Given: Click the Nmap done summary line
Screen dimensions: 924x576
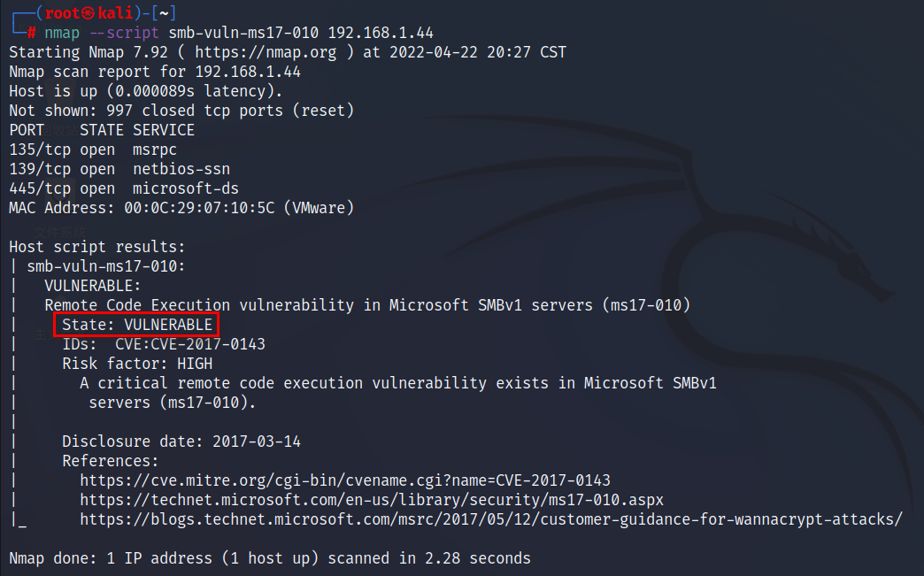Looking at the screenshot, I should tap(270, 558).
